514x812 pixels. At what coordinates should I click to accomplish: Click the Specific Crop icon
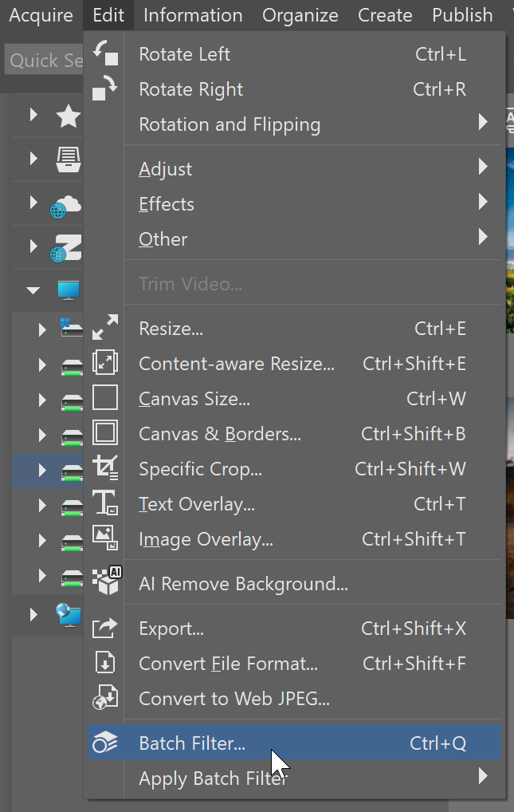pos(105,468)
